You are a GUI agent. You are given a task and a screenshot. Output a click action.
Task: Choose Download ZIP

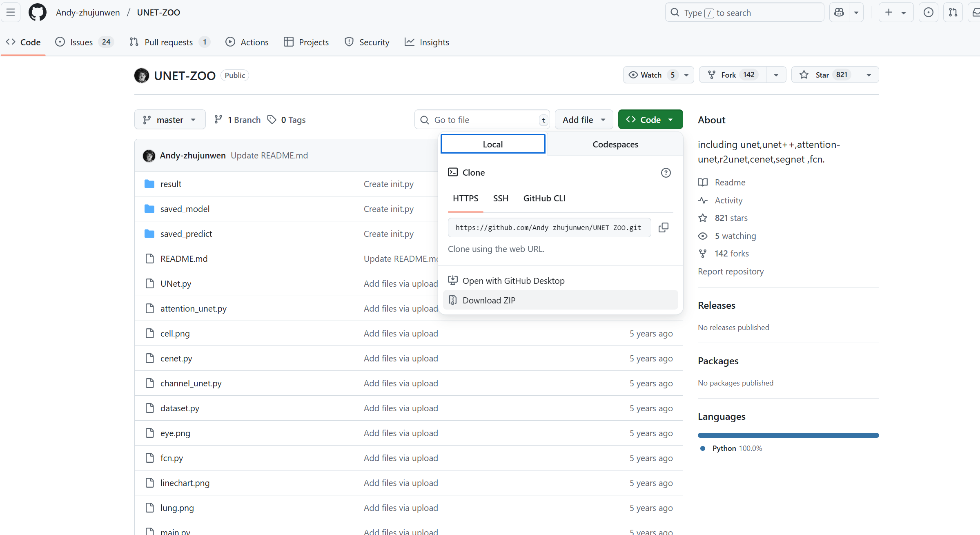tap(560, 300)
